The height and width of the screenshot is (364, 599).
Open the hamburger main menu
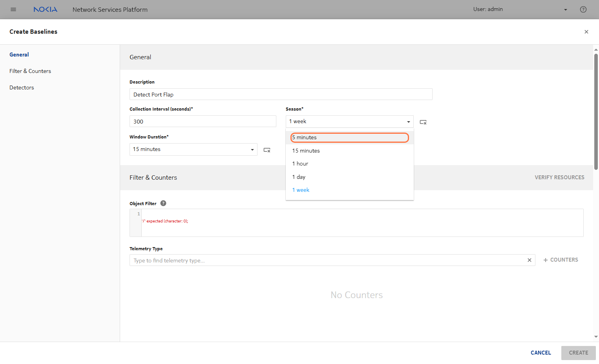[x=13, y=9]
